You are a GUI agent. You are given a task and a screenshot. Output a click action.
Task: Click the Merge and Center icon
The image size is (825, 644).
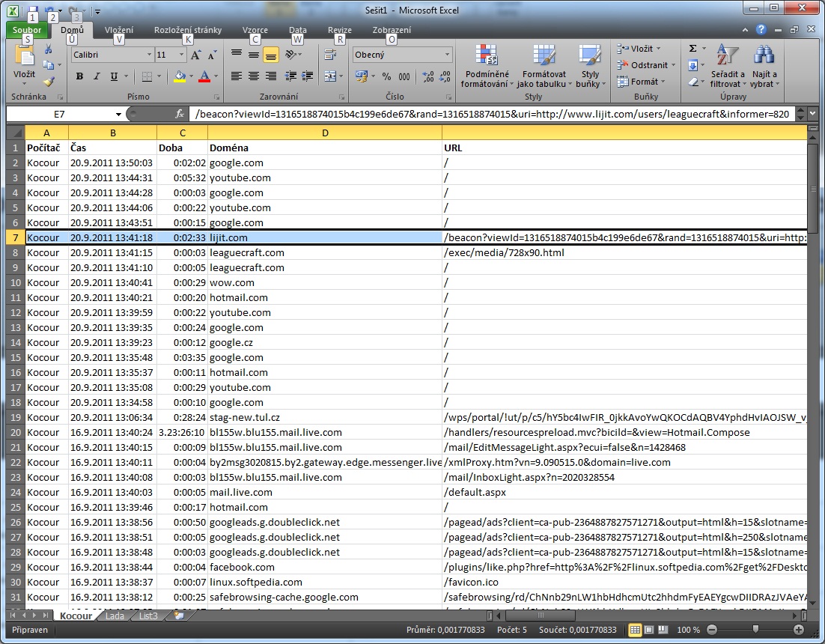pos(330,76)
